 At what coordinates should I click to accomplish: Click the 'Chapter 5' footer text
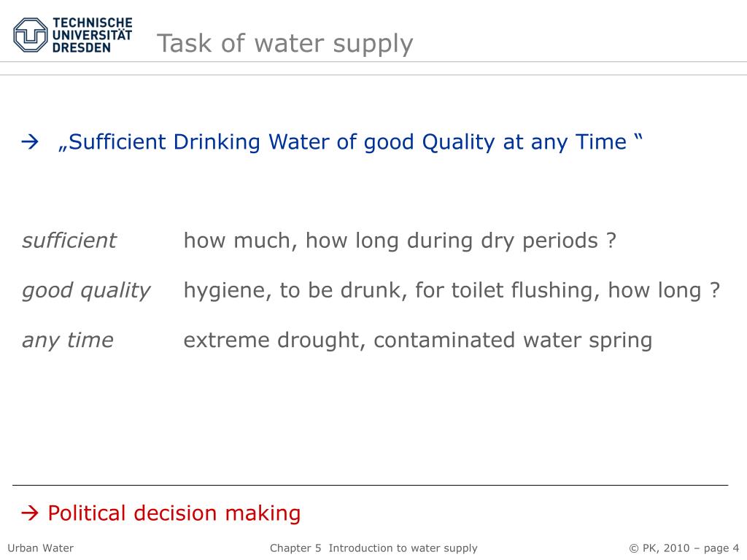tap(295, 548)
